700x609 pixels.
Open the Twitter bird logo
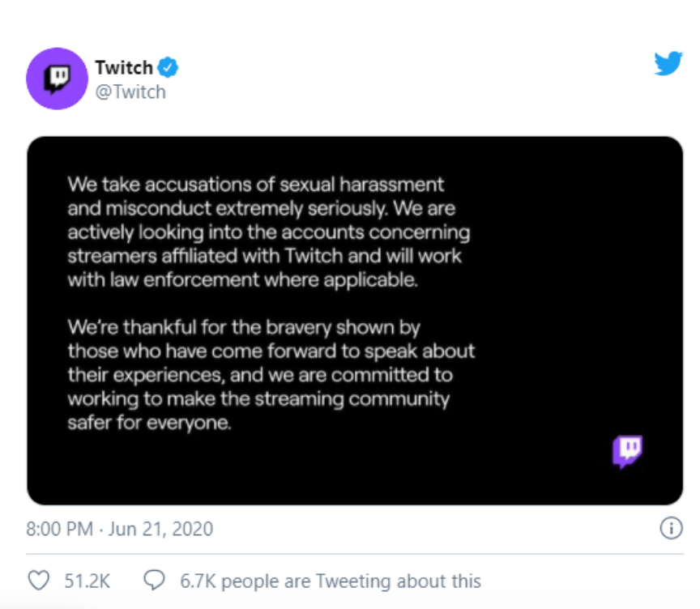pyautogui.click(x=668, y=63)
